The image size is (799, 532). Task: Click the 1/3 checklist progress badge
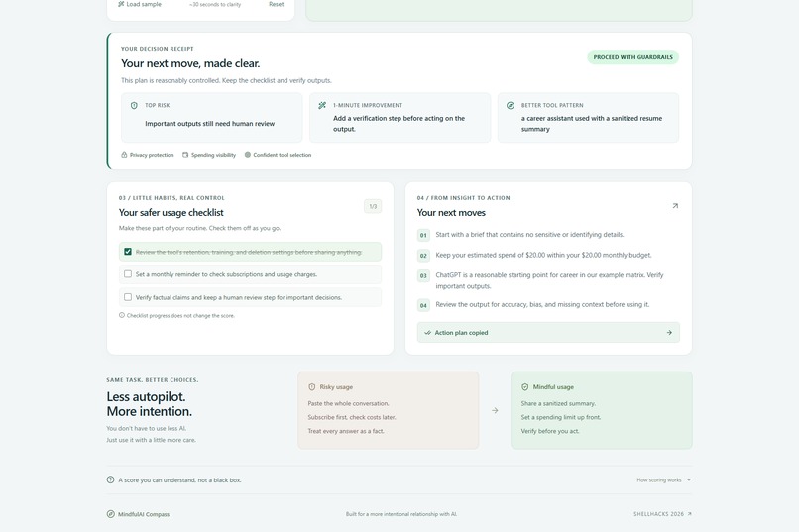click(x=373, y=206)
